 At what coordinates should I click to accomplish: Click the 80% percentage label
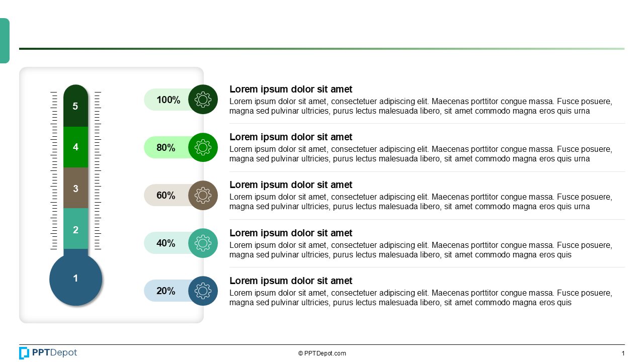tap(166, 147)
